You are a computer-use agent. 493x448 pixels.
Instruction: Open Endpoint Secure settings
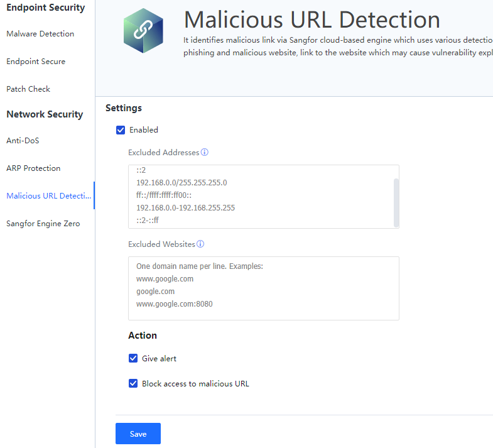tap(36, 62)
